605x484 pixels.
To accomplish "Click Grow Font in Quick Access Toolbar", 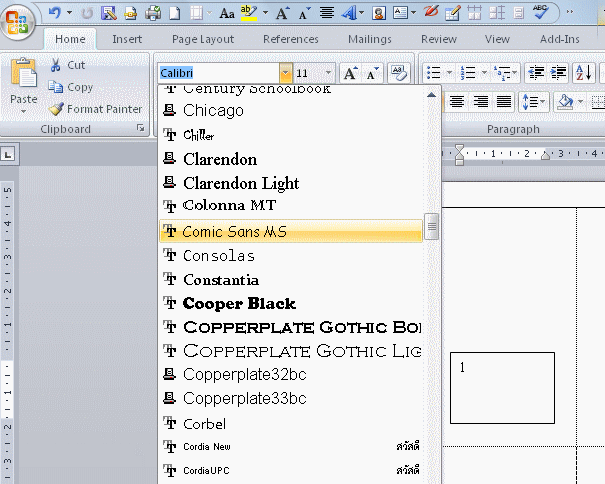I will (282, 14).
